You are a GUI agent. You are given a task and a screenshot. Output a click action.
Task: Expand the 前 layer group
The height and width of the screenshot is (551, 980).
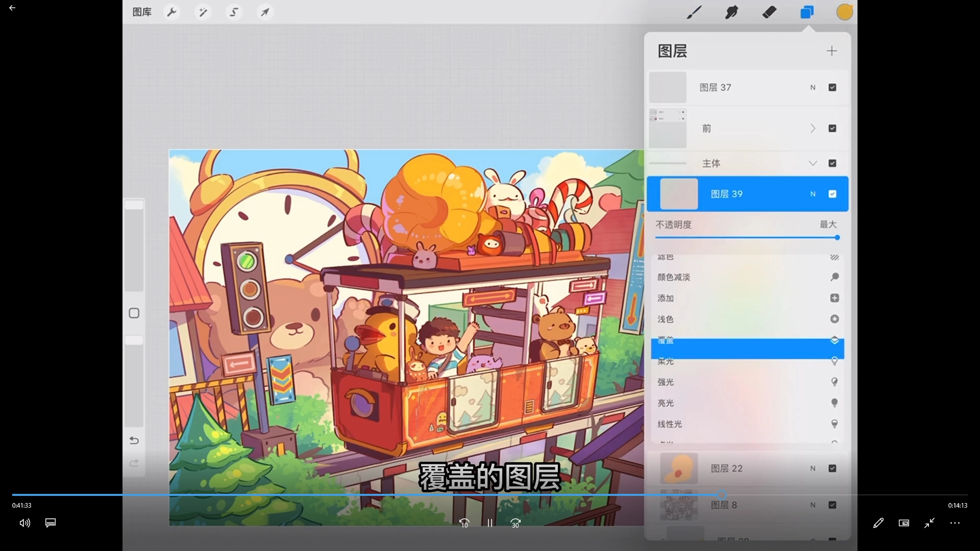pos(813,129)
